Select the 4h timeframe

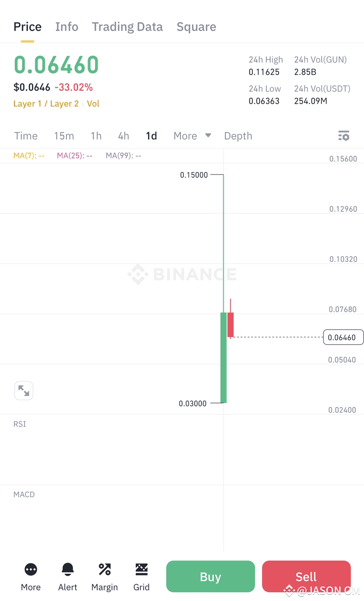[x=123, y=136]
